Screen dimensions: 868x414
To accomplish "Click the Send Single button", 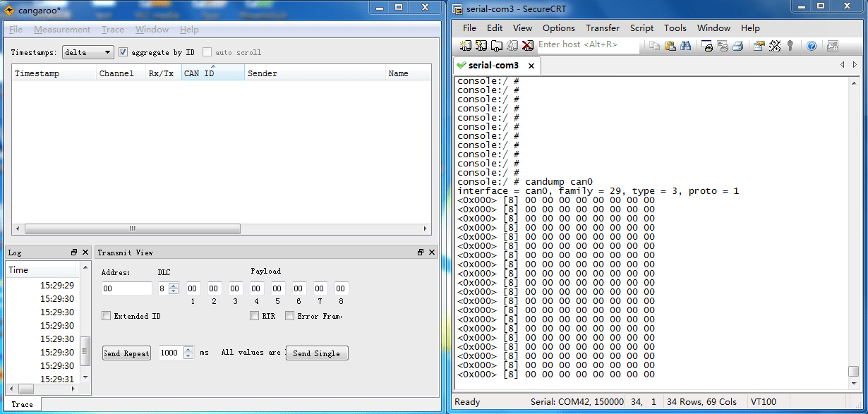I will [x=317, y=353].
